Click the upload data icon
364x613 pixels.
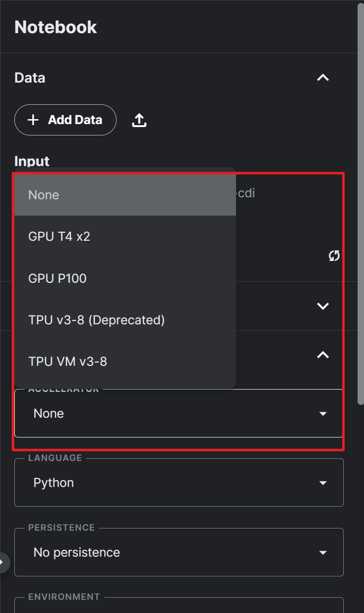tap(139, 120)
